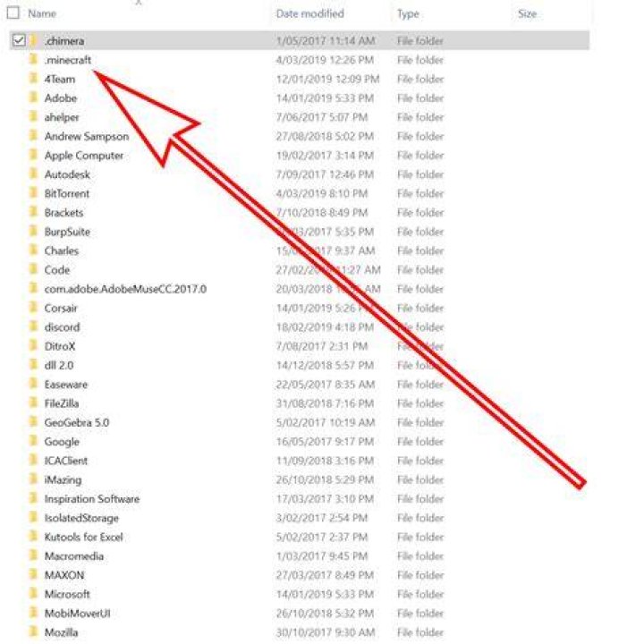
Task: Select the dll 2.0 folder name
Action: coord(59,366)
